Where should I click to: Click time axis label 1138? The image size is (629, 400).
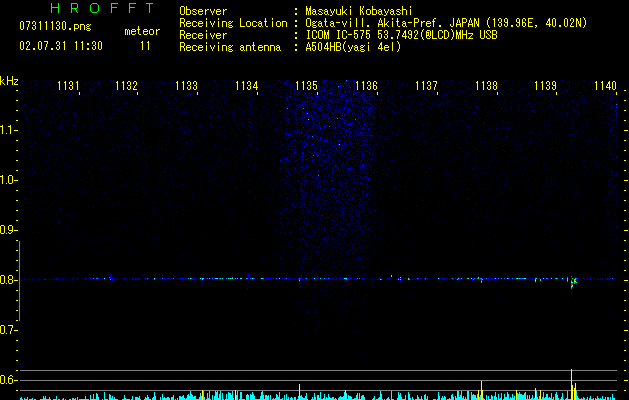(486, 86)
